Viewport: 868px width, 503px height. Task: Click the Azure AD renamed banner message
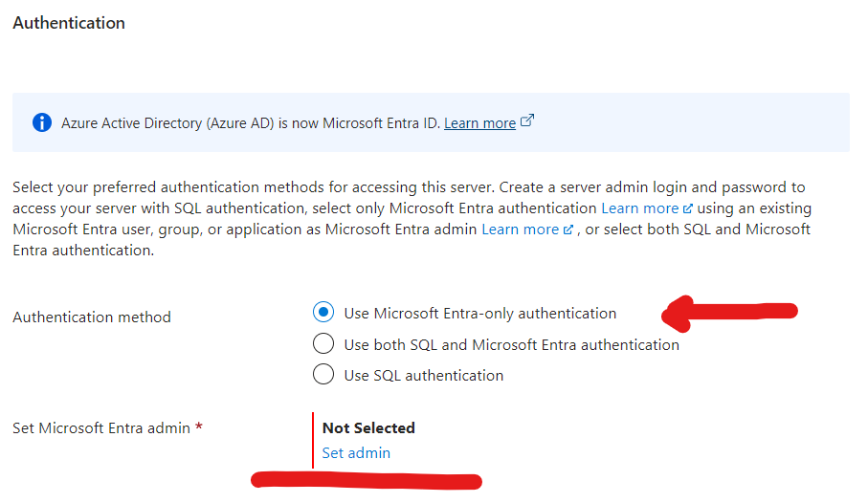[x=249, y=122]
